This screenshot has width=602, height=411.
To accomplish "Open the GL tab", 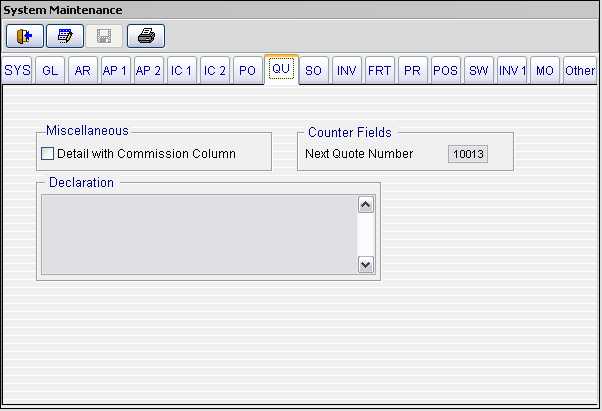I will [x=50, y=71].
